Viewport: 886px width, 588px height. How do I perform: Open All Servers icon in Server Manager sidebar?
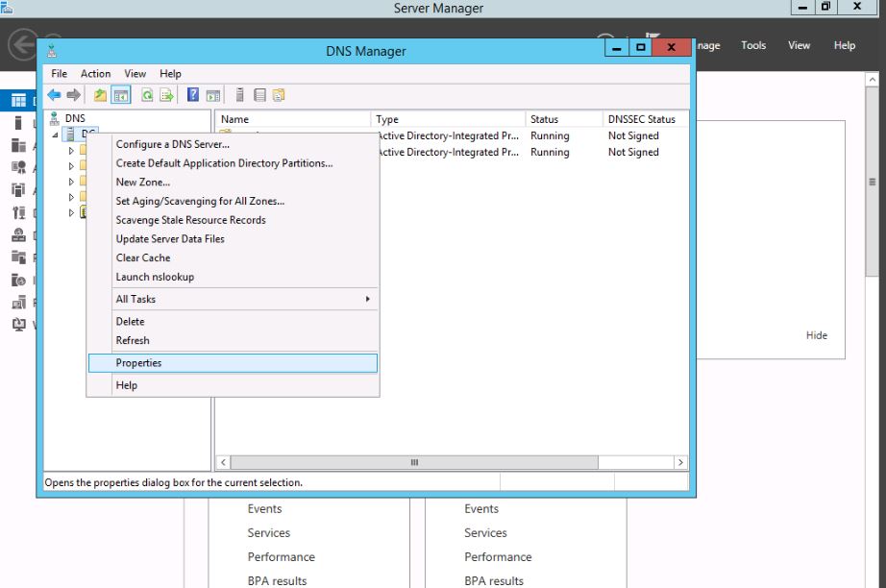18,145
